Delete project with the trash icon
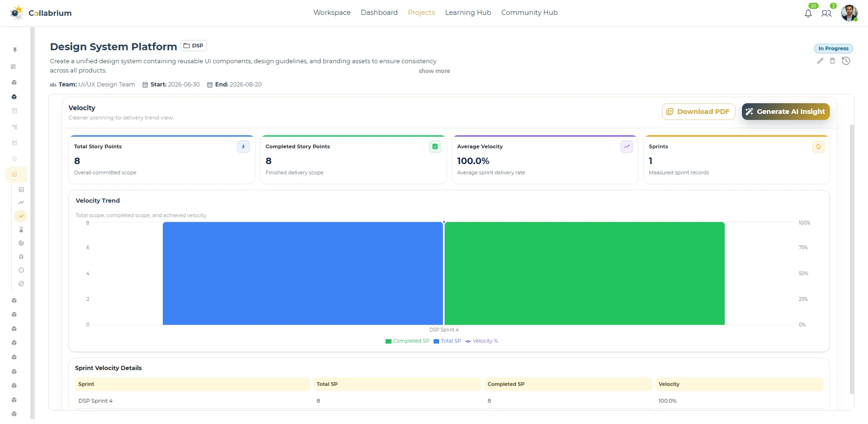This screenshot has width=868, height=424. pos(833,61)
